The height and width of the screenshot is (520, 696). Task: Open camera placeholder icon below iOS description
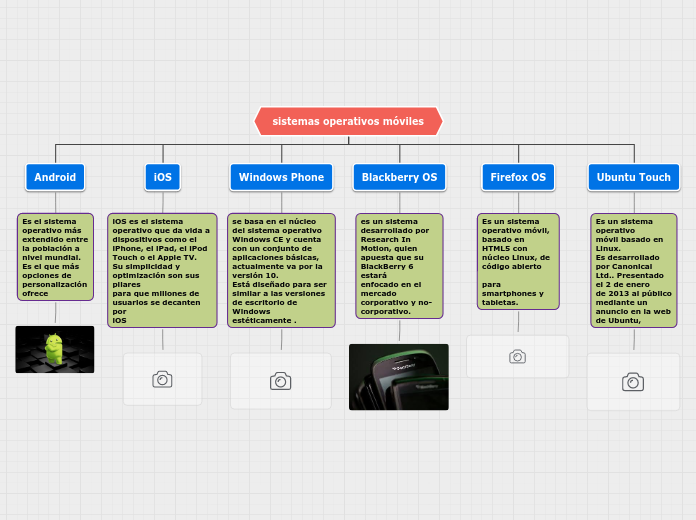(162, 380)
